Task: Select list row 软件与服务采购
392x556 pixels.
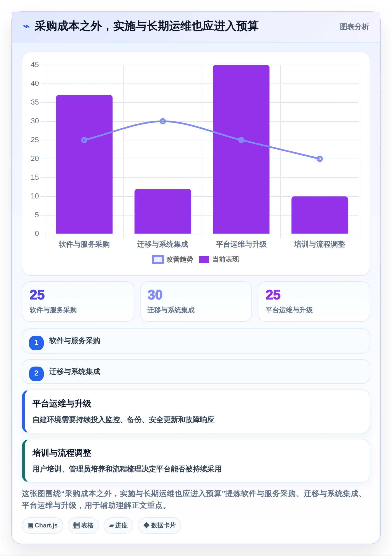Action: [x=196, y=341]
